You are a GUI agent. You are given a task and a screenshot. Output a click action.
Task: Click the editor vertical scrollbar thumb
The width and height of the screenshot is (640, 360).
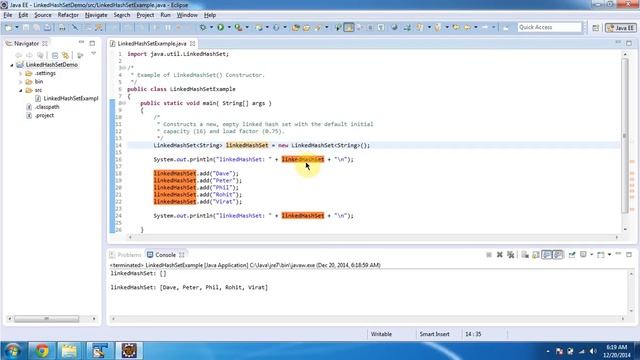point(624,136)
